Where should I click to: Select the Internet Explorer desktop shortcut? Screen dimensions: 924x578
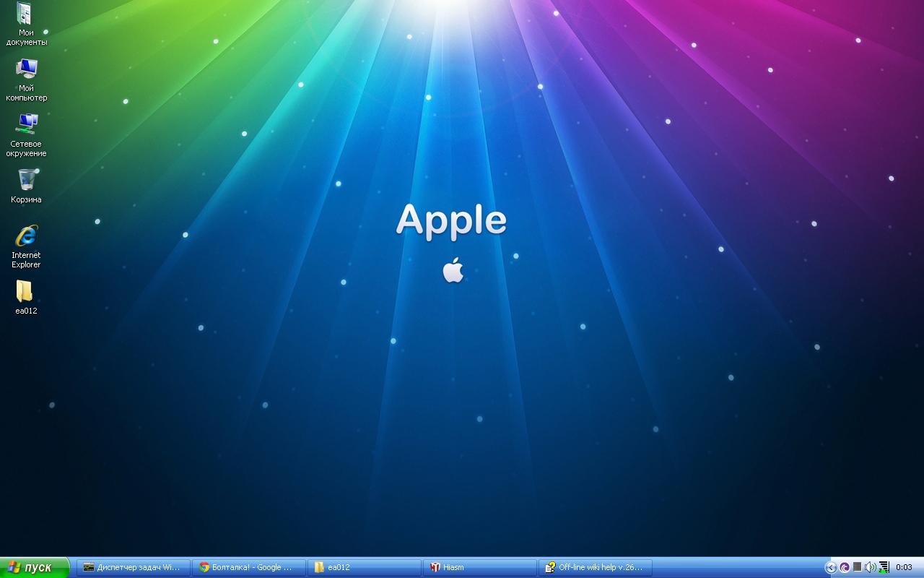(x=26, y=236)
